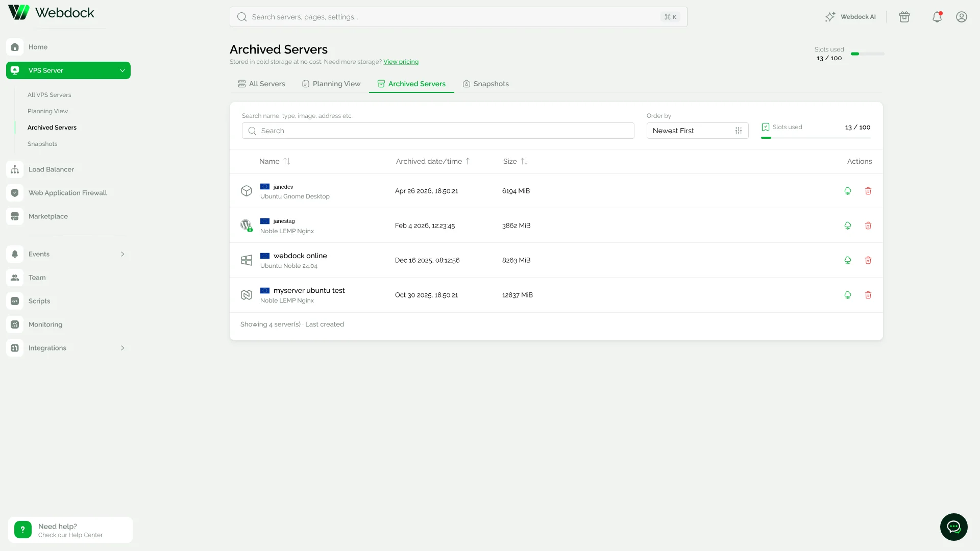The image size is (980, 551).
Task: Expand the Events menu chevron
Action: pyautogui.click(x=122, y=254)
